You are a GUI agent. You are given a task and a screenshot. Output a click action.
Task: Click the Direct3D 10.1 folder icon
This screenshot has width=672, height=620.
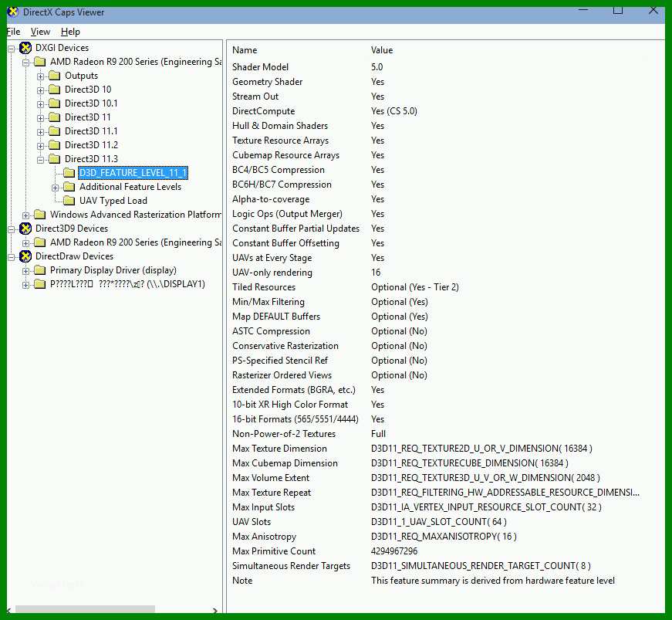click(55, 103)
